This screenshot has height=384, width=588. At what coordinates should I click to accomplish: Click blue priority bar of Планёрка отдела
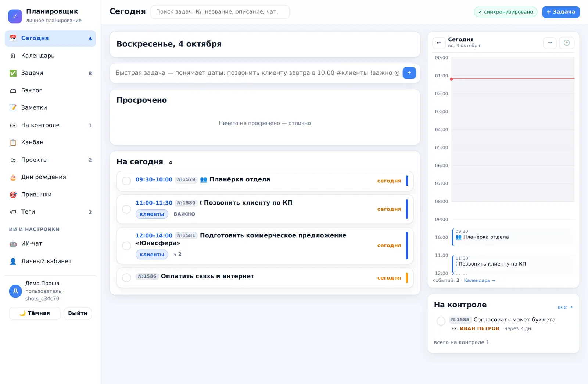click(407, 181)
